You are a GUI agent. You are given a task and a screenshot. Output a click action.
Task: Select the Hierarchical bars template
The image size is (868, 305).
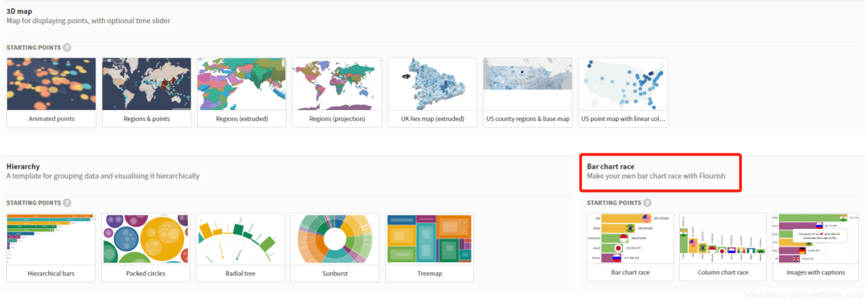(51, 247)
